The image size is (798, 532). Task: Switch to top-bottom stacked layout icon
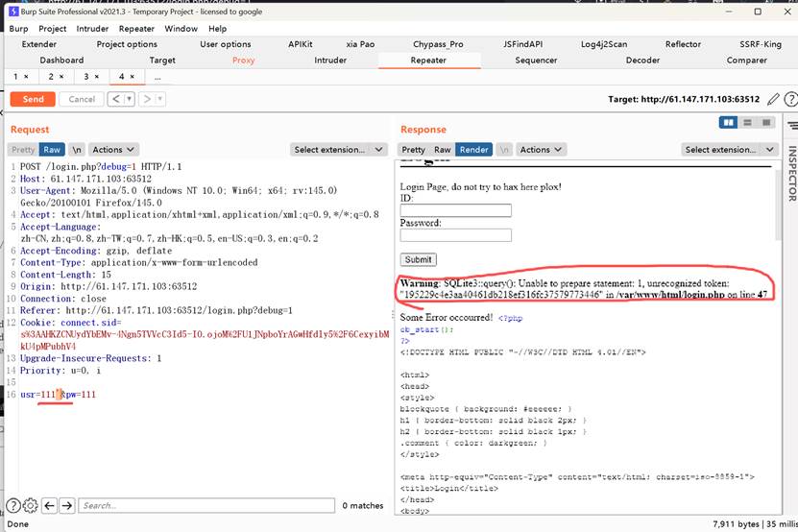coord(747,122)
